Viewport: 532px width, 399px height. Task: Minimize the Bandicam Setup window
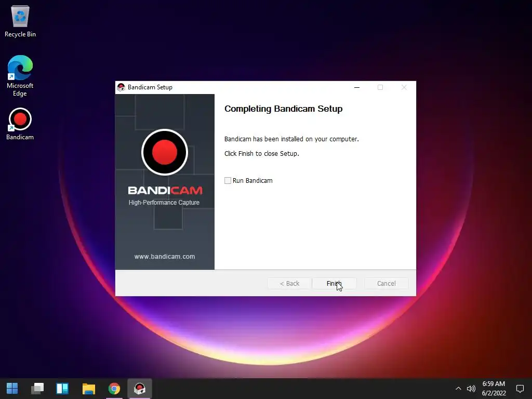coord(357,87)
